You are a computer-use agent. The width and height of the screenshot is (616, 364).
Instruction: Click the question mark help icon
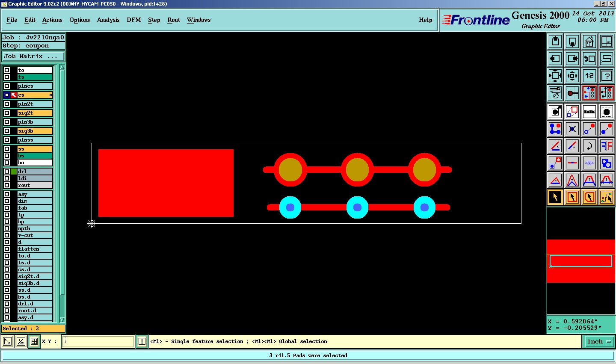[607, 76]
